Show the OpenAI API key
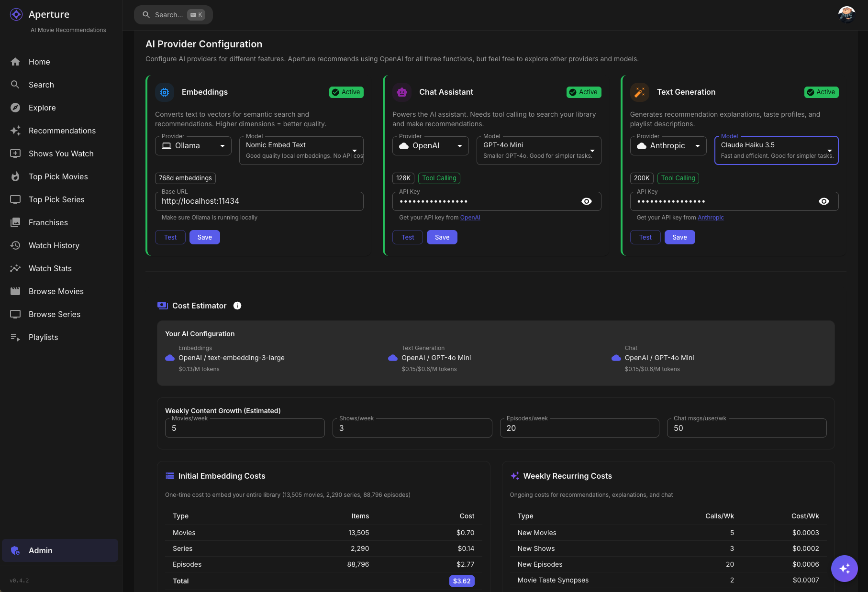Screen dimensions: 868x592 pyautogui.click(x=586, y=201)
